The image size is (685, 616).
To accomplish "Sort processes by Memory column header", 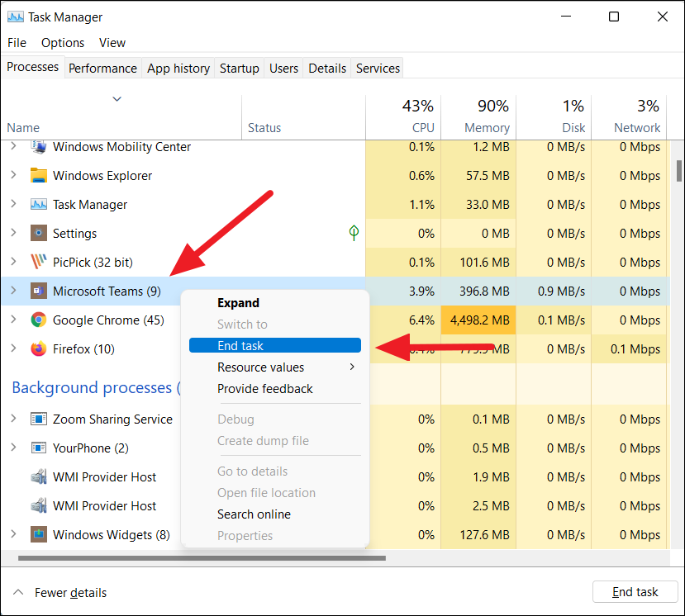I will [478, 116].
